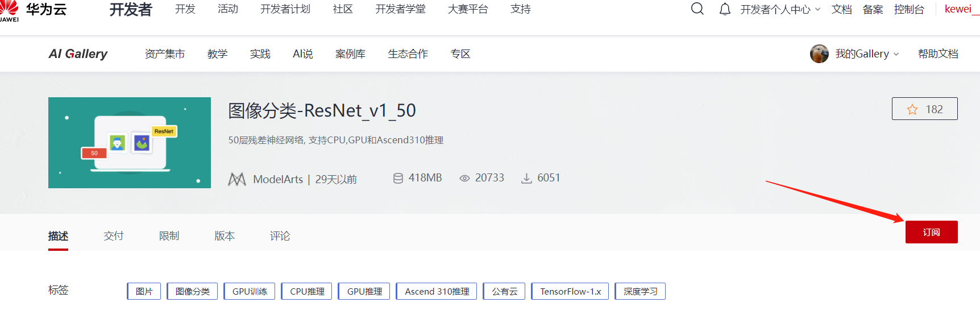Click the ModelArts publisher logo icon
The width and height of the screenshot is (980, 327).
pos(237,179)
